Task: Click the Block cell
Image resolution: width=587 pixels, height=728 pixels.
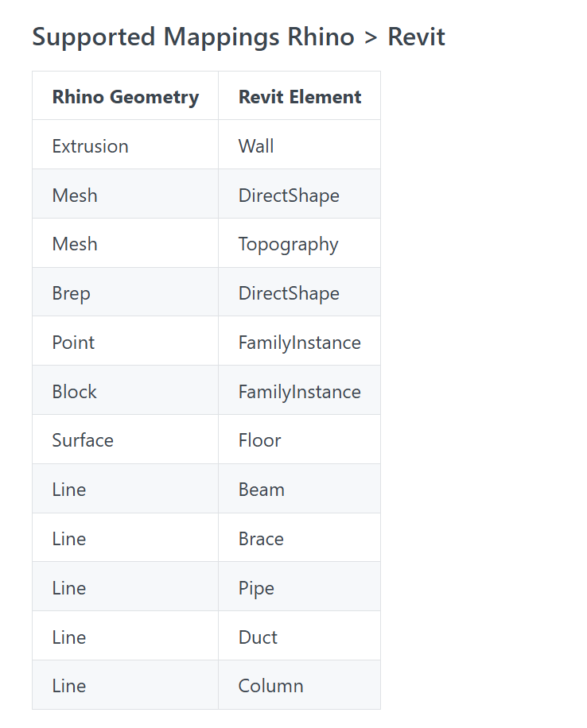Action: point(125,390)
